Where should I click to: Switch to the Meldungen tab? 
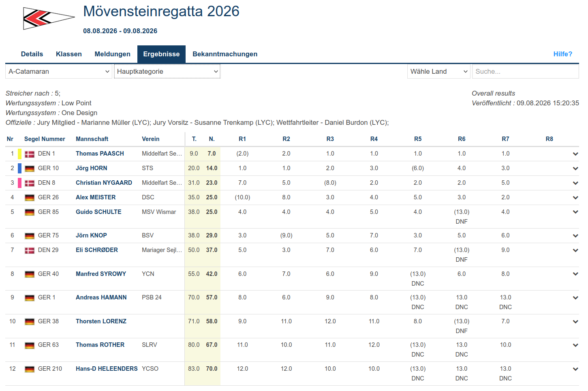point(113,54)
